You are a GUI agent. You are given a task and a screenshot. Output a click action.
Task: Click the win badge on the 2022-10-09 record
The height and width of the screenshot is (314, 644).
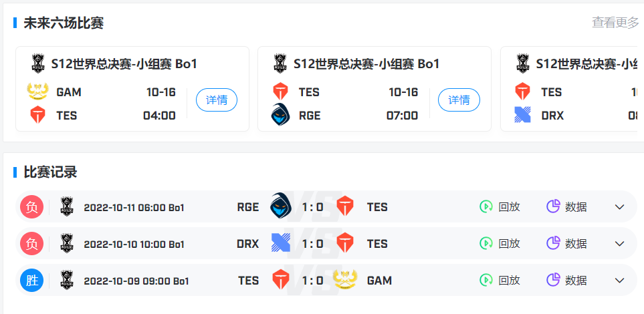32,281
